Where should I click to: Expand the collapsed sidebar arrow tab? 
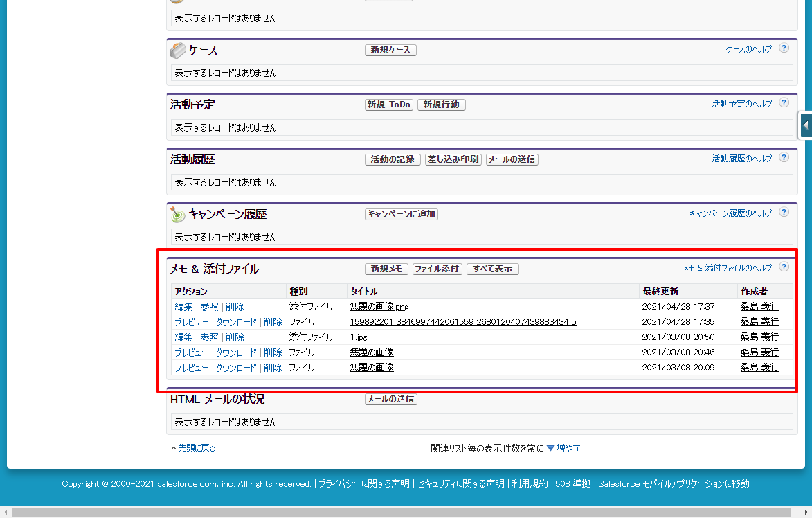click(805, 125)
